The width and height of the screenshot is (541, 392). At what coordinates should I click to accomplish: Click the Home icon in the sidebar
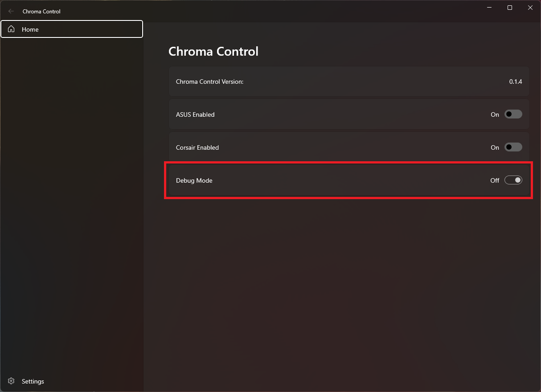[x=11, y=29]
